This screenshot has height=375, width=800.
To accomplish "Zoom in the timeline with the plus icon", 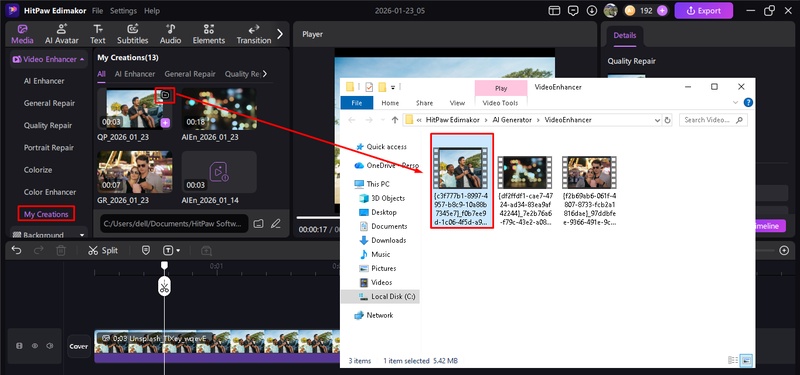I will tap(785, 251).
